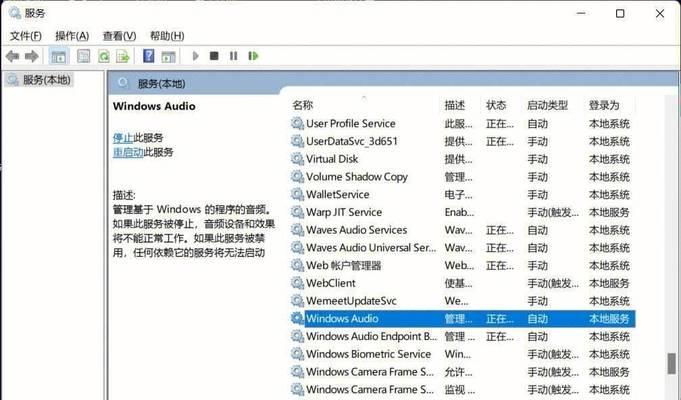Open the Properties toolbar icon

83,56
